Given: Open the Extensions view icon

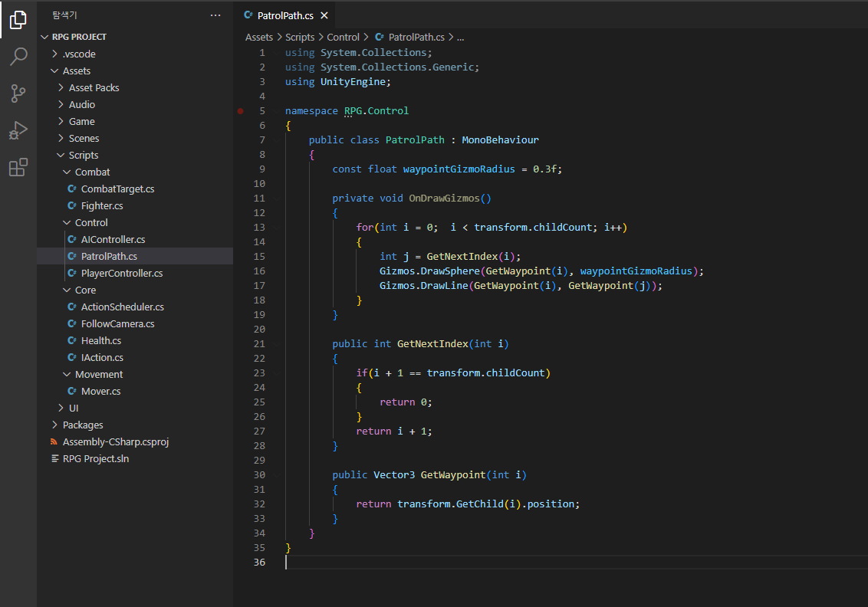Looking at the screenshot, I should coord(18,167).
